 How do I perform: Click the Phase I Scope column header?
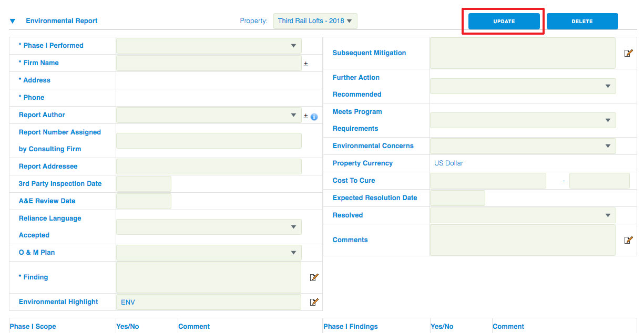33,327
